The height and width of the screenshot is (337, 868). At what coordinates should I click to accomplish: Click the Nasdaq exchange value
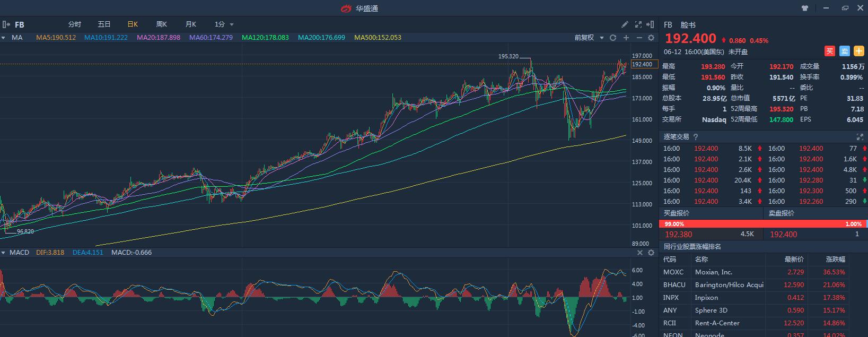[714, 119]
